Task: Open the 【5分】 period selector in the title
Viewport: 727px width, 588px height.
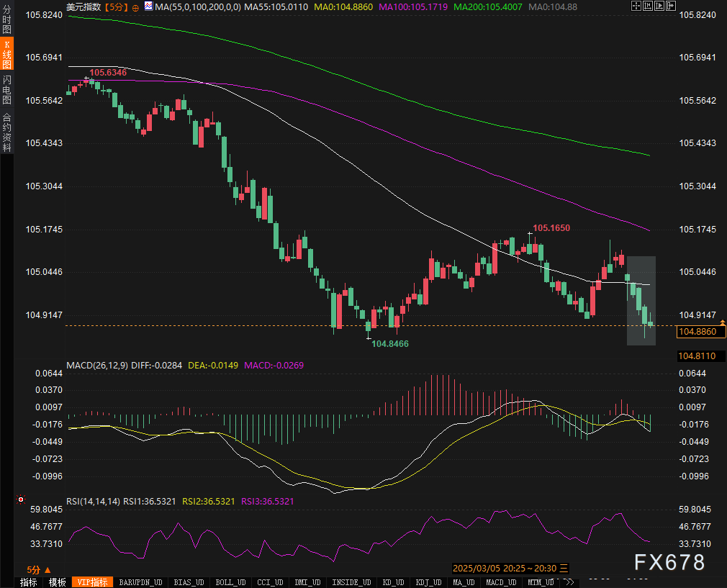Action: coord(117,6)
